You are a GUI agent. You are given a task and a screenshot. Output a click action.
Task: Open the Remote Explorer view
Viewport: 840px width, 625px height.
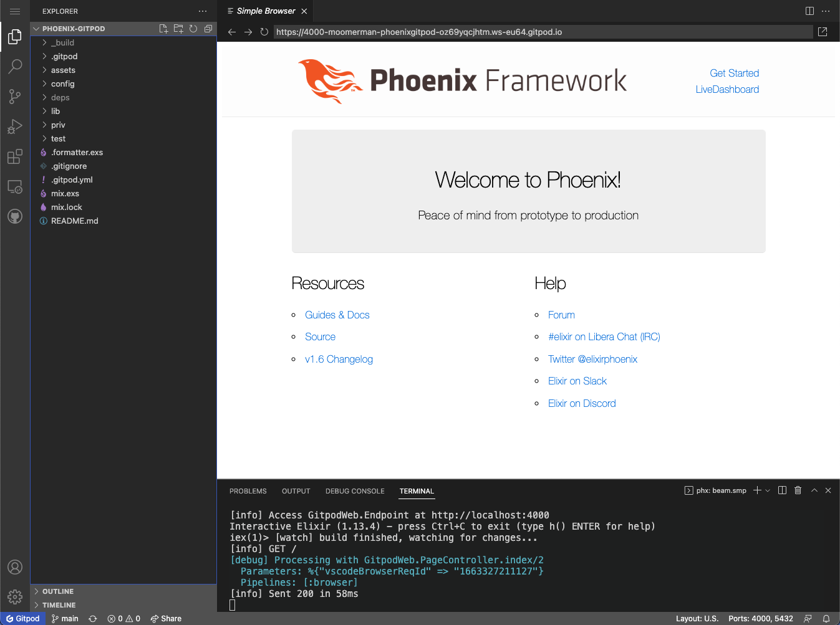(x=15, y=186)
